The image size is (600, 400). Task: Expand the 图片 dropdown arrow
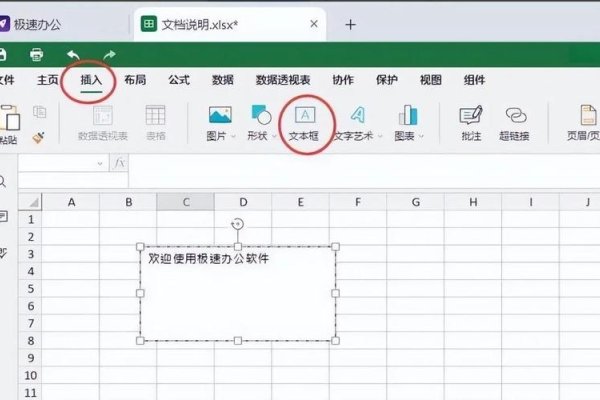tap(233, 136)
